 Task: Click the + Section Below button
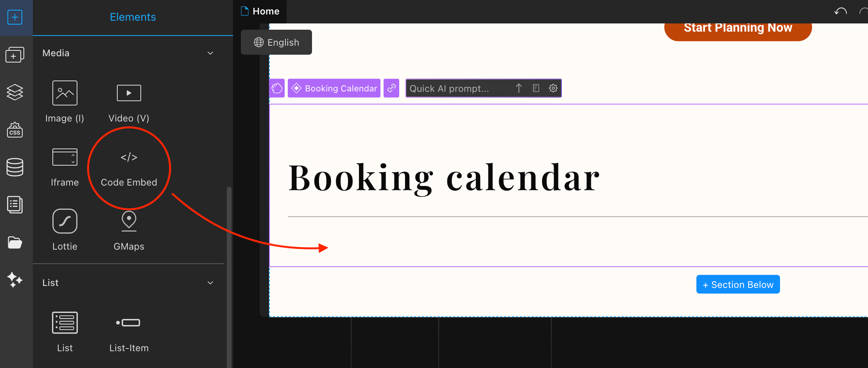[x=738, y=284]
